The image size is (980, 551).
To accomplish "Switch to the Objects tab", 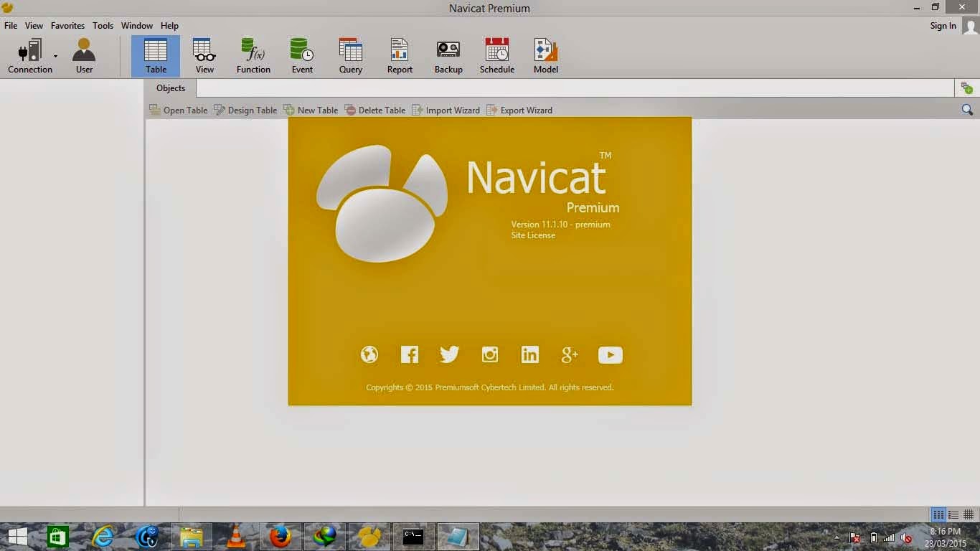I will point(171,88).
